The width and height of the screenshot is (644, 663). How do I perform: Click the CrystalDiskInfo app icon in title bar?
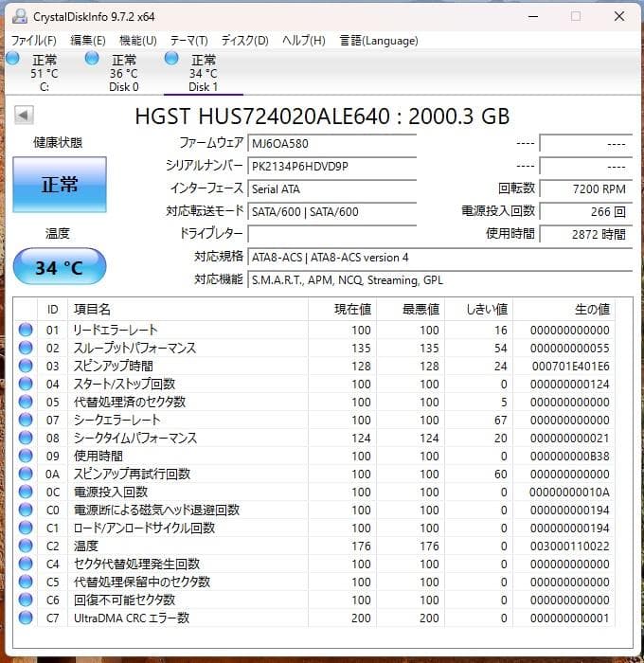[20, 16]
